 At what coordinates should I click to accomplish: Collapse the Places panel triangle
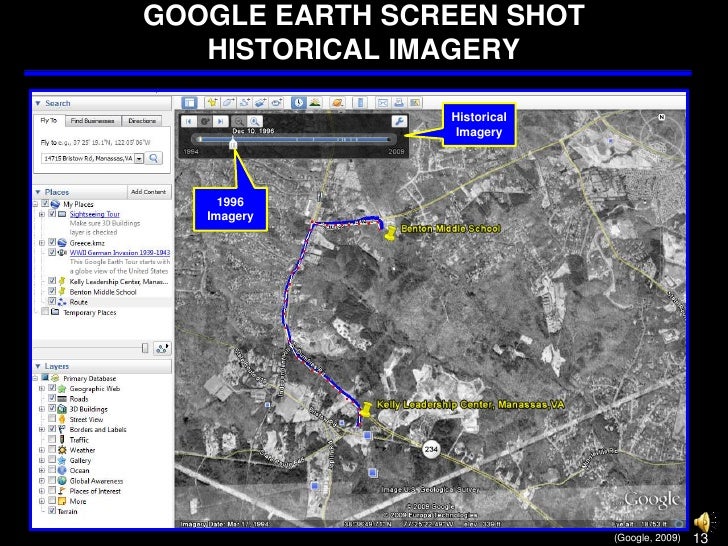pyautogui.click(x=38, y=192)
